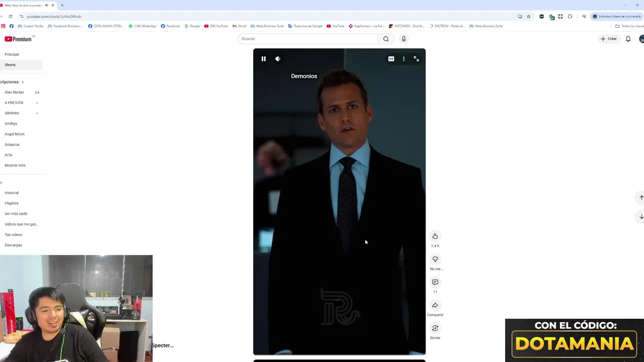
Task: Remix this Short
Action: [435, 328]
